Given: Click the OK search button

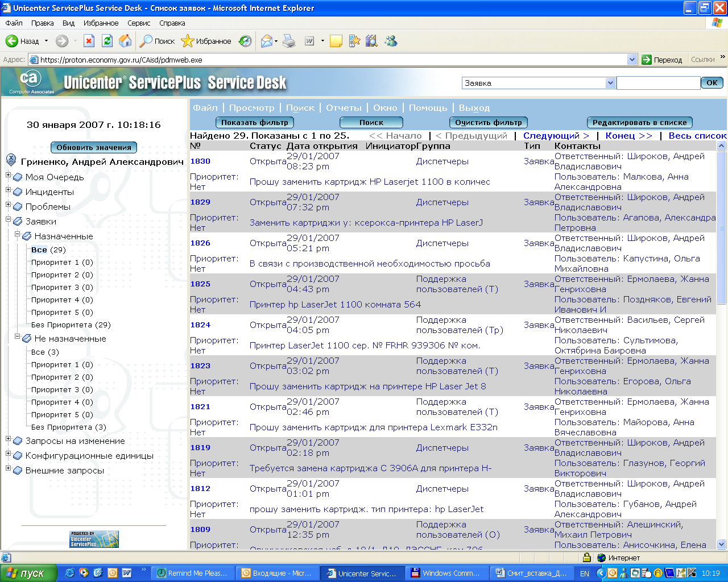Looking at the screenshot, I should 712,82.
